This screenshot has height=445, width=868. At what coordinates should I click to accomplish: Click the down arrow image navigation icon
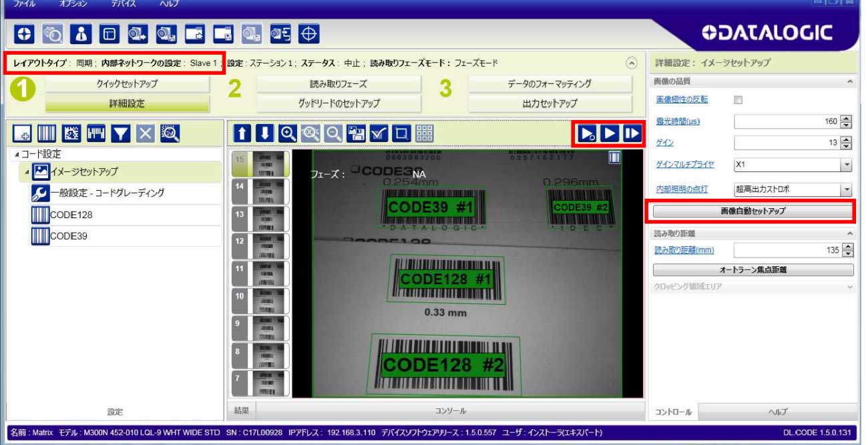tap(266, 133)
